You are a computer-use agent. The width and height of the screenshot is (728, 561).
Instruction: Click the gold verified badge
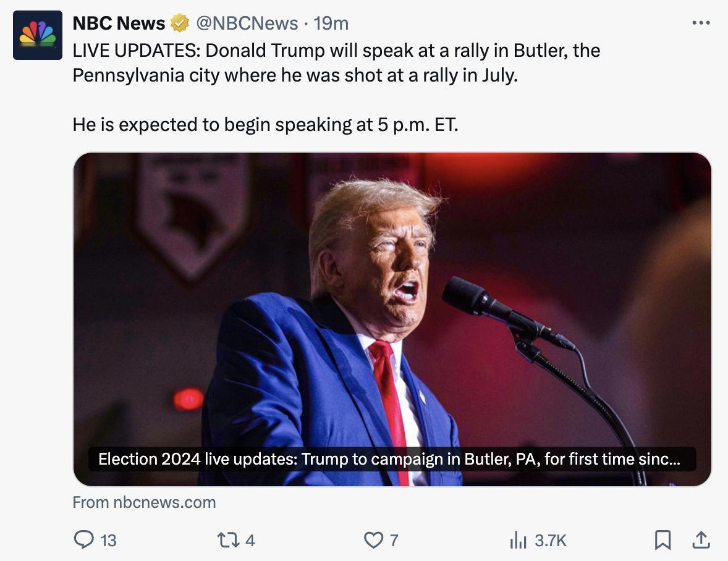pos(180,23)
